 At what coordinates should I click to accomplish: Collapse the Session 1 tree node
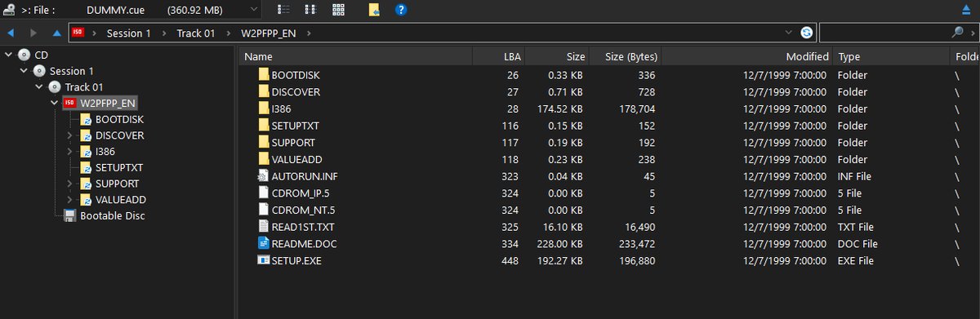(23, 71)
